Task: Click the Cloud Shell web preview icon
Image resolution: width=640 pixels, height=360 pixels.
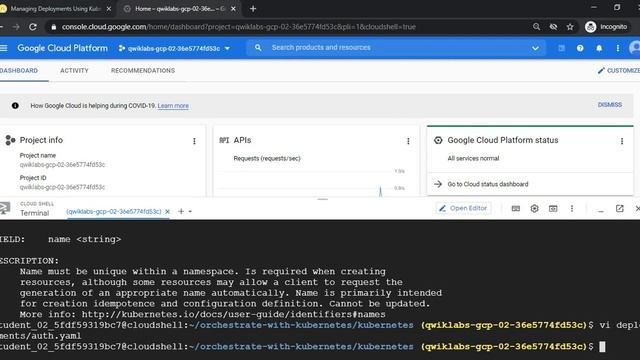Action: (x=553, y=209)
